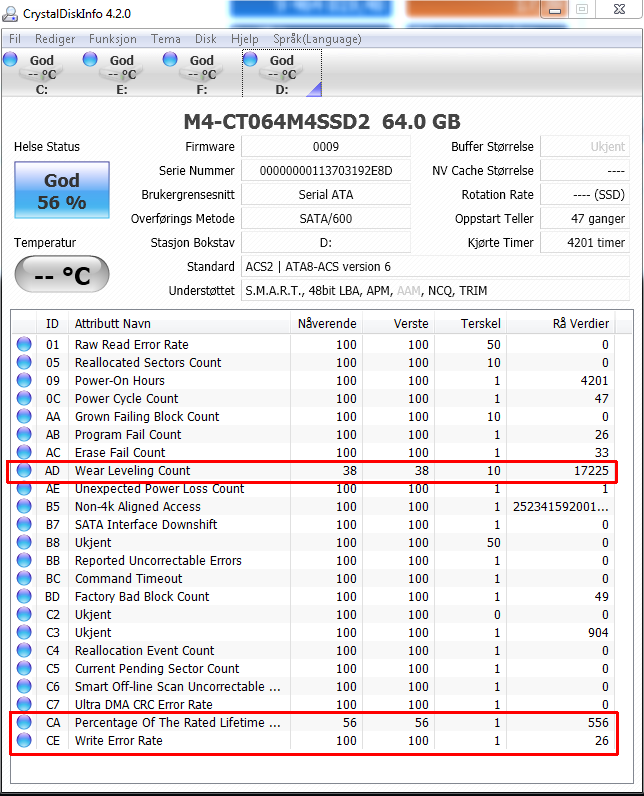The height and width of the screenshot is (796, 644).
Task: Select the E: drive tab
Action: pos(122,73)
